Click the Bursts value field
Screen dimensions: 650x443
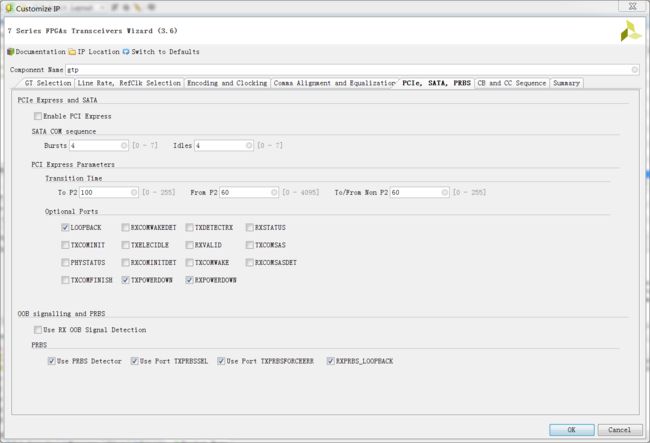[x=98, y=145]
